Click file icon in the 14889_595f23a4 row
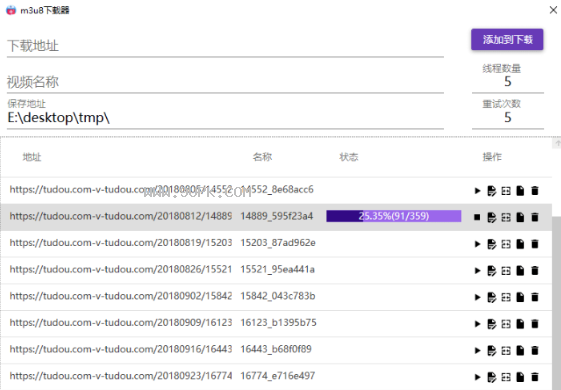This screenshot has height=390, width=561. (520, 217)
